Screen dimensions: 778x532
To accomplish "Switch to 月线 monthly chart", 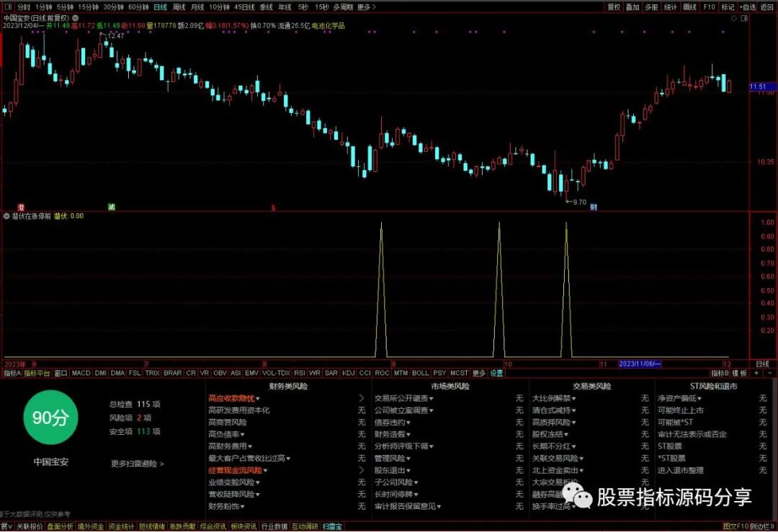I will [x=197, y=7].
